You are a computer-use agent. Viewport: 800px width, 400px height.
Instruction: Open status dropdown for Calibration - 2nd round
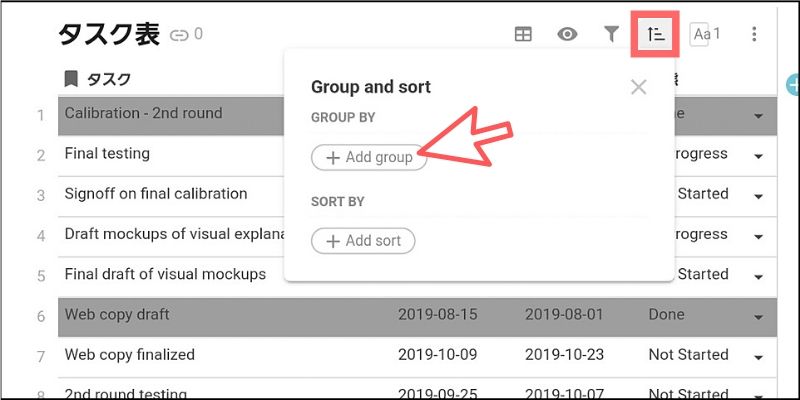(759, 116)
